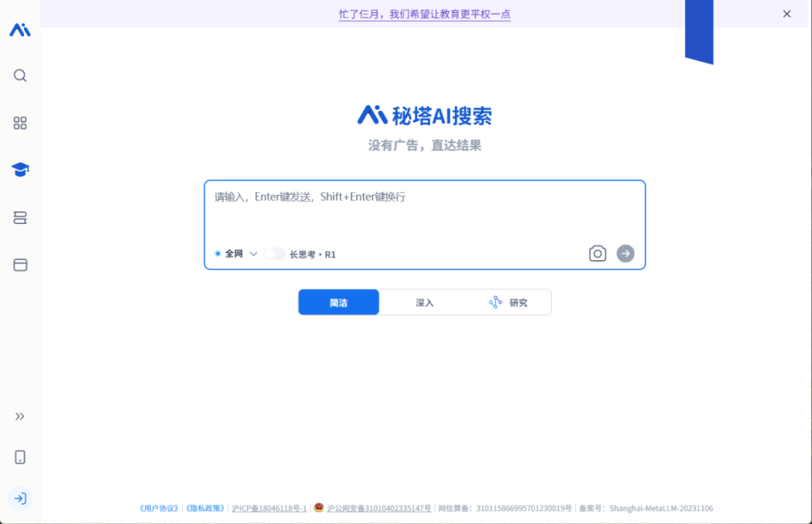This screenshot has height=524, width=812.
Task: Open the stacked library icon in sidebar
Action: pos(20,217)
